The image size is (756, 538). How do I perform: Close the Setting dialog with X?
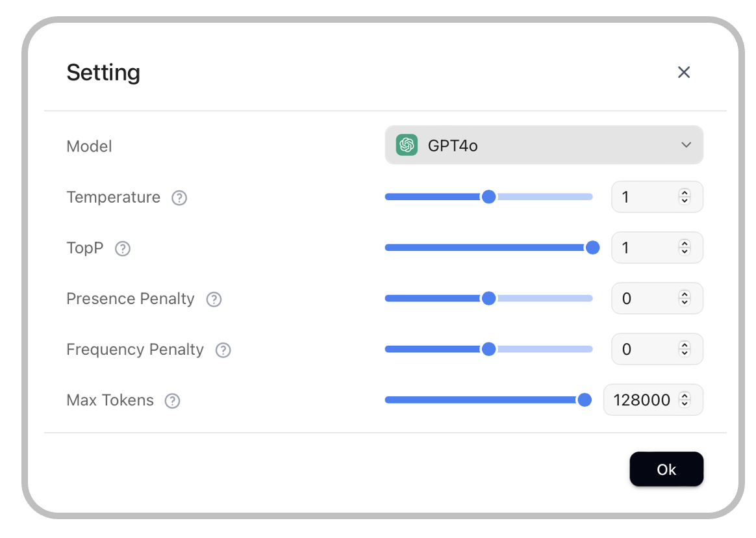click(683, 72)
